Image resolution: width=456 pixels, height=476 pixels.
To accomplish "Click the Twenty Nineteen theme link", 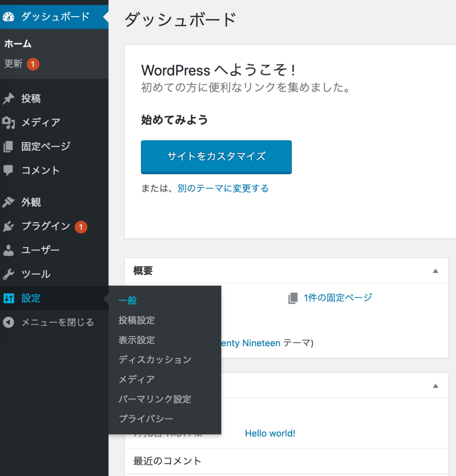I will (x=251, y=343).
